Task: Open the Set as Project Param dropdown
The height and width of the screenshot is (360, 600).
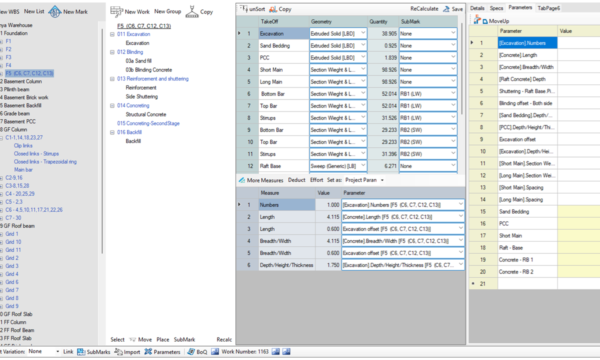Action: [x=382, y=180]
